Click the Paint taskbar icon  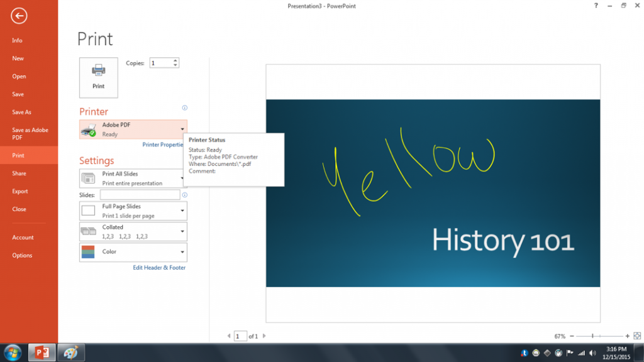pyautogui.click(x=70, y=353)
